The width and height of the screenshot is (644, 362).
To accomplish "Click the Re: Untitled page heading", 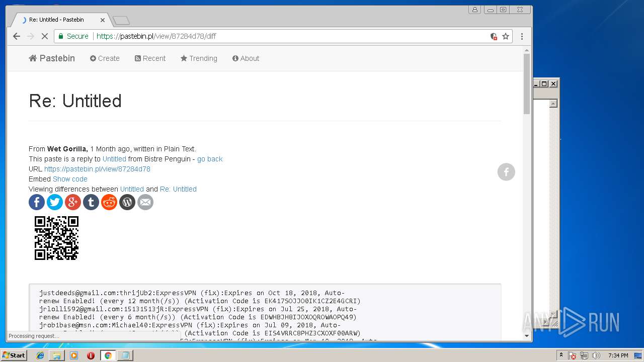I will 75,101.
